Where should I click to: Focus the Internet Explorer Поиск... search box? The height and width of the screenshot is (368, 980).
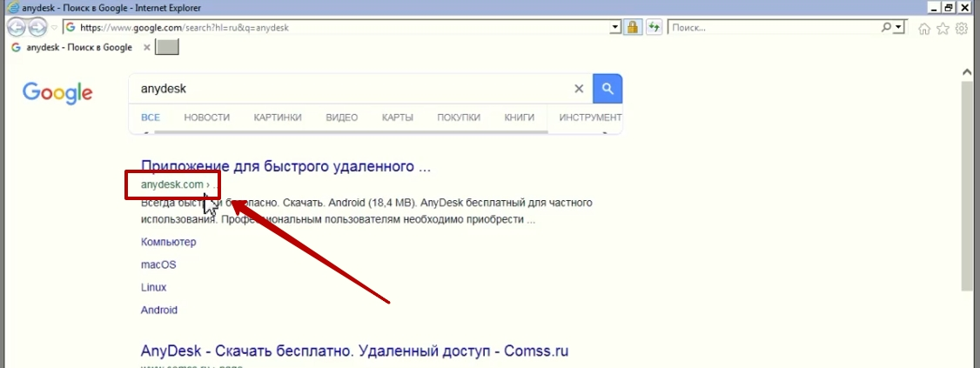point(774,28)
